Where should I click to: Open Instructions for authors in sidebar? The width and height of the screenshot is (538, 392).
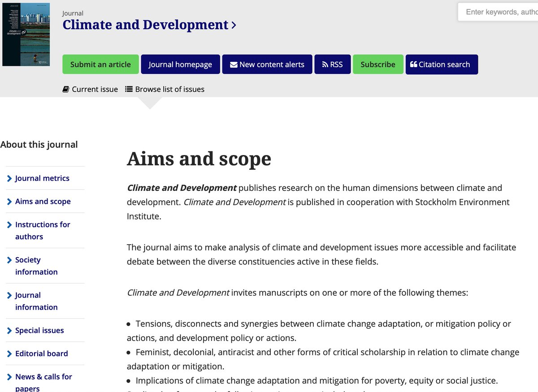tap(43, 230)
